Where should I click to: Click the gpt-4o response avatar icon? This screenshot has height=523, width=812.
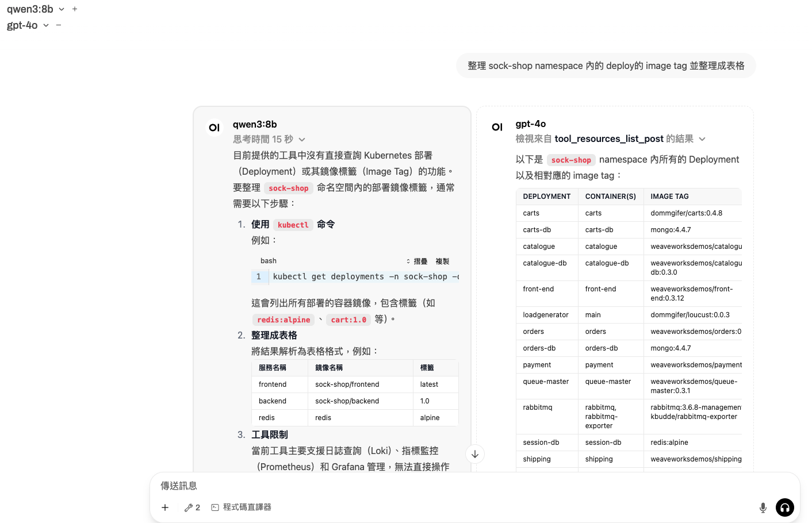[497, 127]
